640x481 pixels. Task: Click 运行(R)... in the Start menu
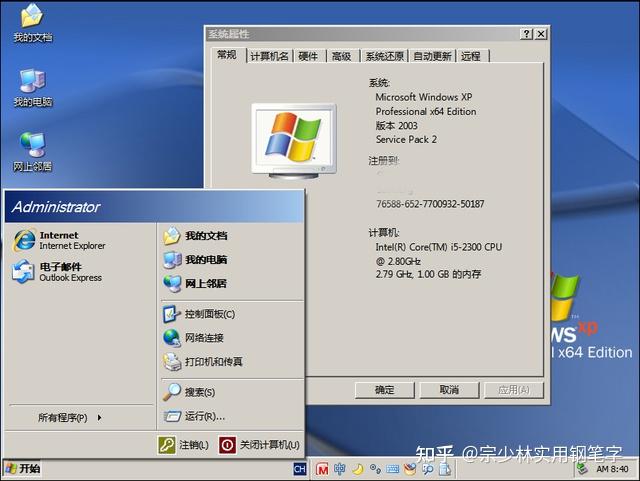pyautogui.click(x=194, y=416)
